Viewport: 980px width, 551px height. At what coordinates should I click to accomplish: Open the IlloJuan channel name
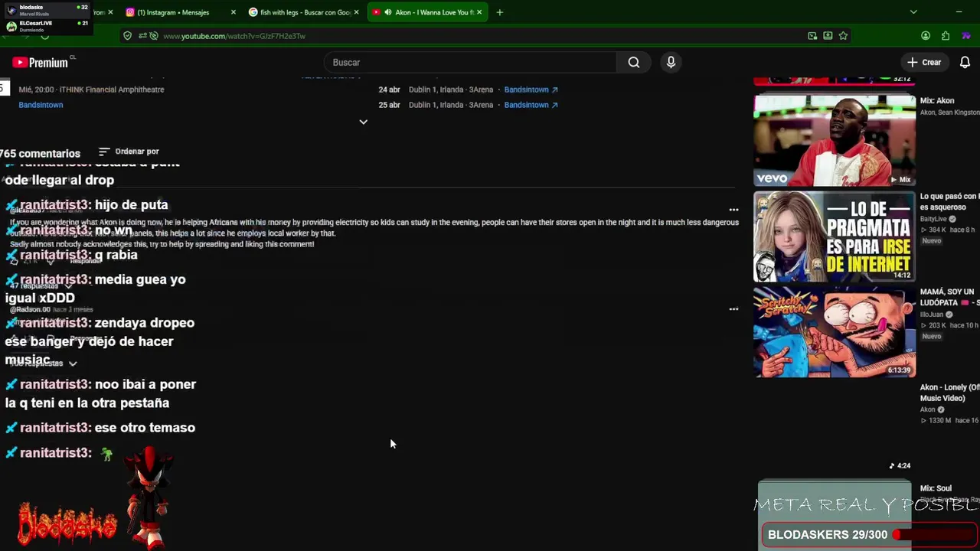(931, 315)
